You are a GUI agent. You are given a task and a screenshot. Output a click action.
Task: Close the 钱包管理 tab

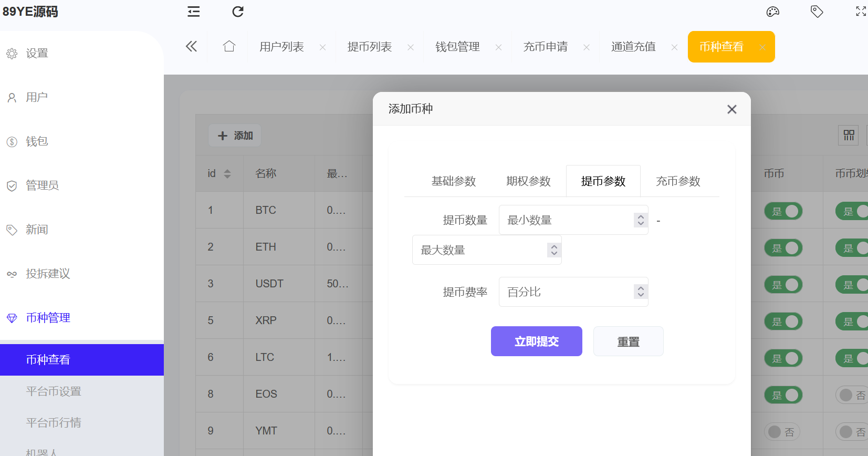(498, 47)
